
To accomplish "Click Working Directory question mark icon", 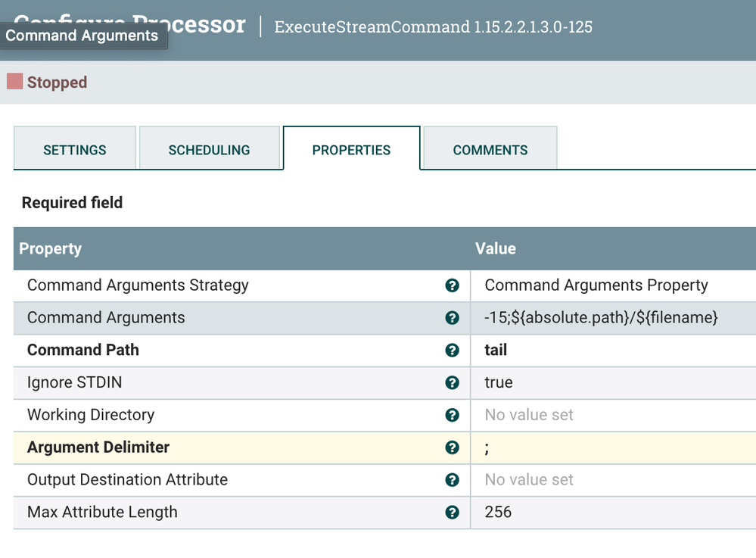I will (452, 415).
